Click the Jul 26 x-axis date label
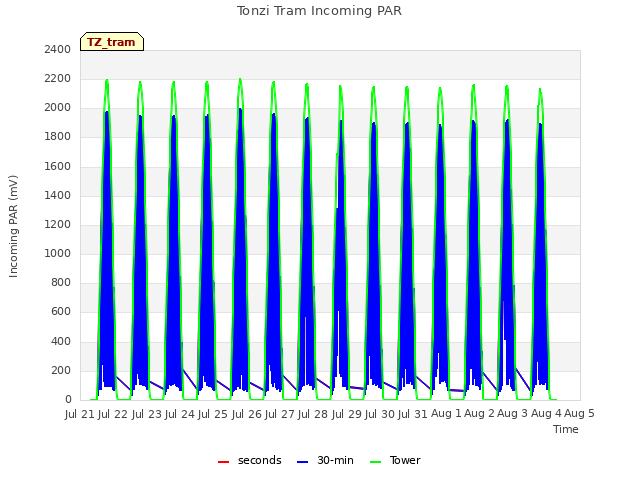Viewport: 640px width, 480px height. click(247, 414)
